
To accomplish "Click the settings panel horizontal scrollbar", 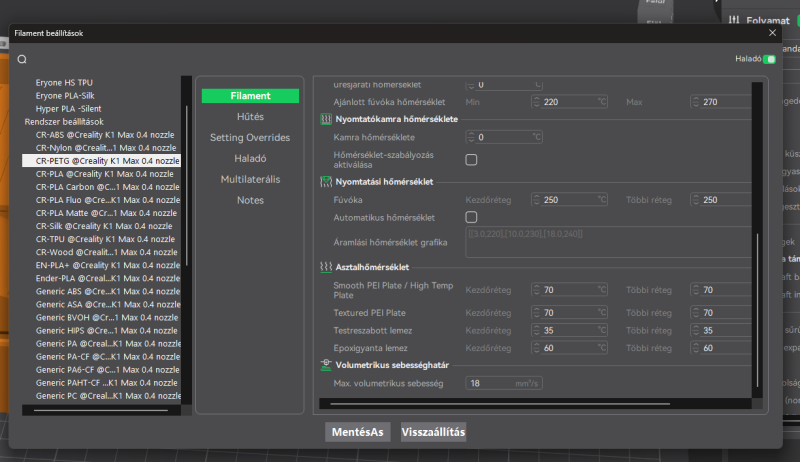I will (x=500, y=404).
